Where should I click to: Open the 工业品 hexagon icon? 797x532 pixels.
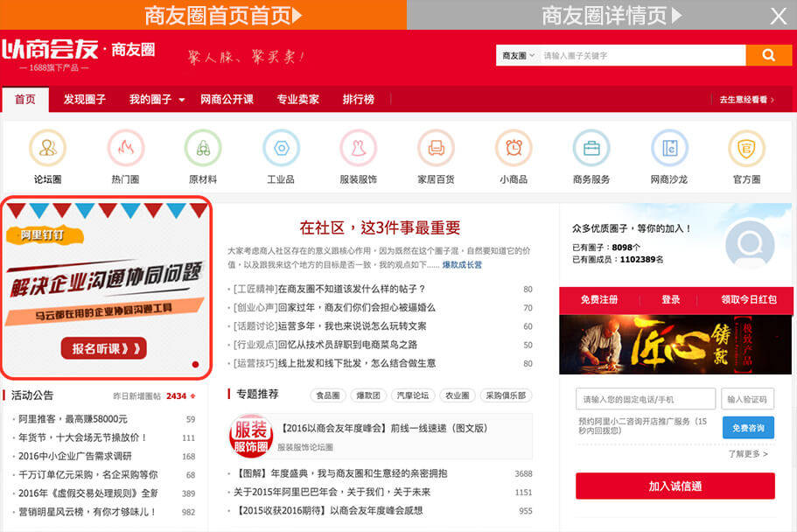pos(281,148)
